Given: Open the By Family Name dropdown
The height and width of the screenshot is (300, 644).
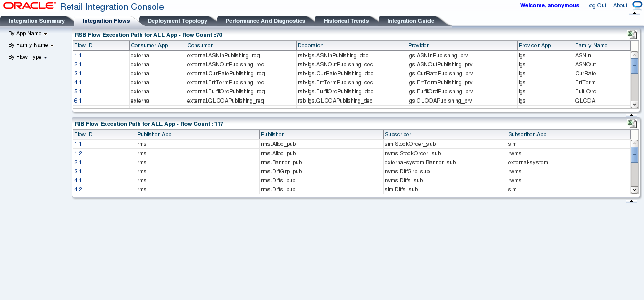Looking at the screenshot, I should click(31, 45).
